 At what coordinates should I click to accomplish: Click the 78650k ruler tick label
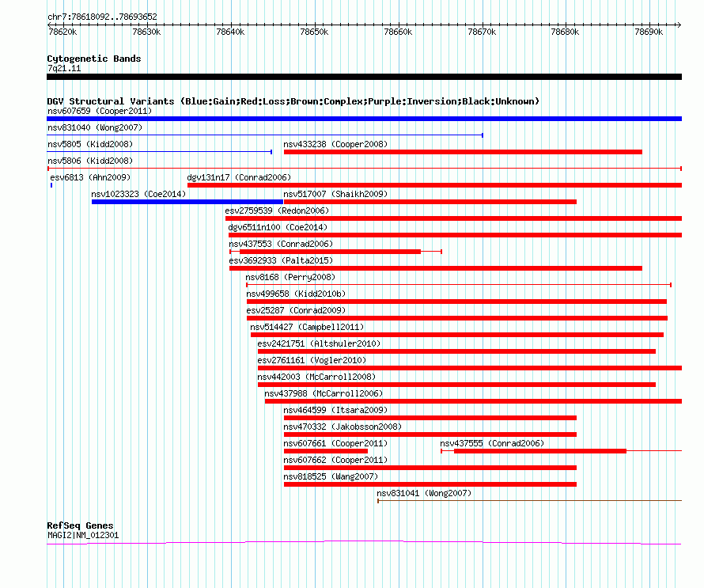314,32
